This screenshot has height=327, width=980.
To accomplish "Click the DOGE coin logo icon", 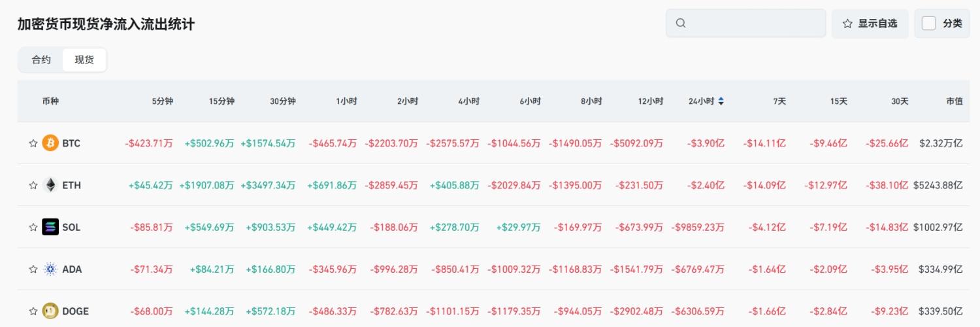I will point(50,311).
